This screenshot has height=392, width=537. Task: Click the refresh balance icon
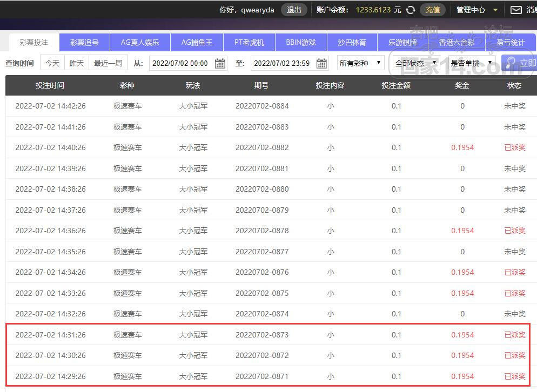[x=411, y=10]
